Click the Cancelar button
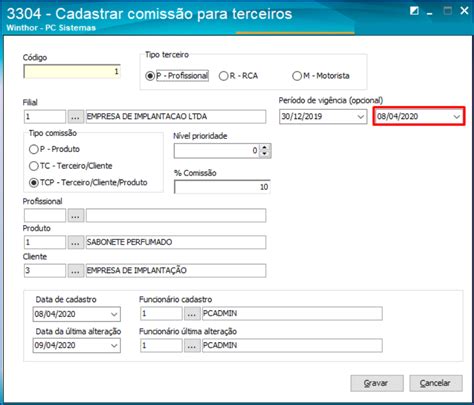Screen dimensions: 474x405 click(x=436, y=383)
